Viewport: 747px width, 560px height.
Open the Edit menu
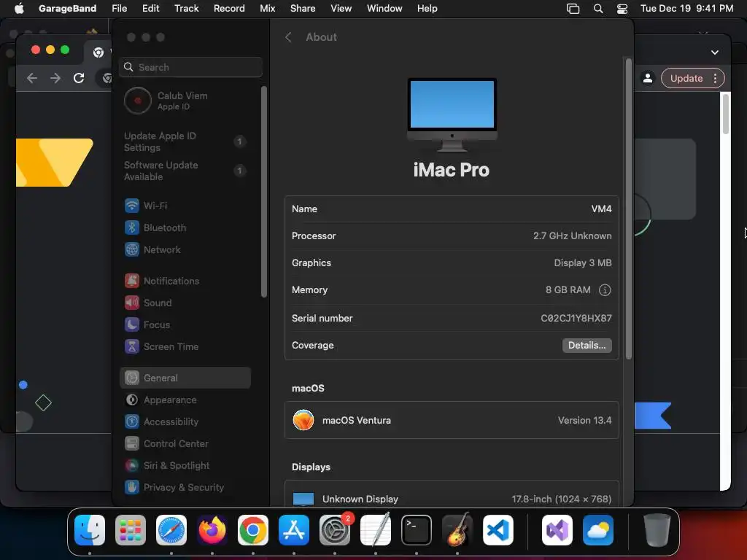(x=150, y=8)
